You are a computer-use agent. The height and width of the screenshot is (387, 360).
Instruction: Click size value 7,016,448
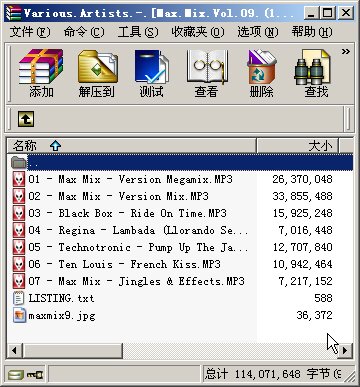pyautogui.click(x=305, y=230)
